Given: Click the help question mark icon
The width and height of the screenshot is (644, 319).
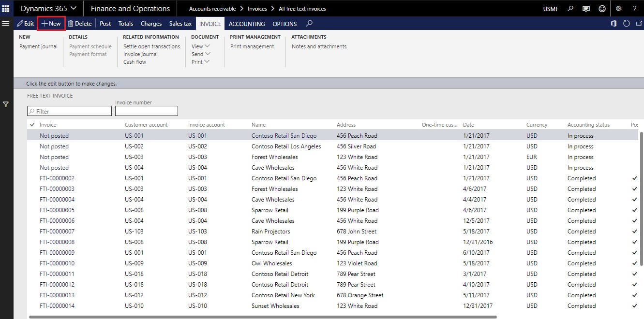Looking at the screenshot, I should coord(635,9).
